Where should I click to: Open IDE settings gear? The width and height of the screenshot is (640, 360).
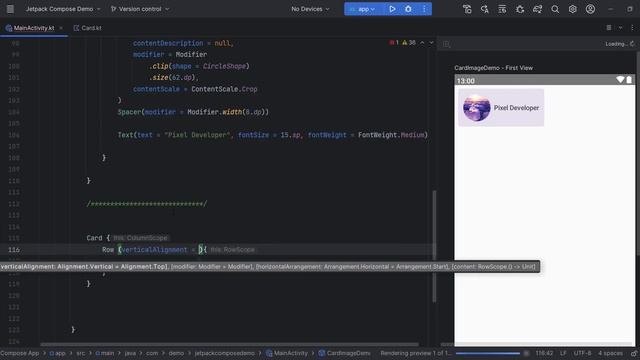[x=573, y=9]
